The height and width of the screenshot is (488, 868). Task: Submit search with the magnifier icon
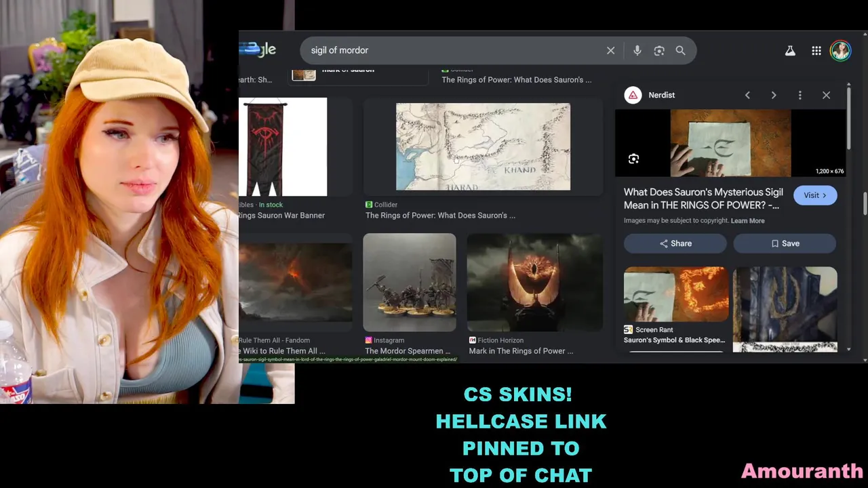click(x=680, y=50)
